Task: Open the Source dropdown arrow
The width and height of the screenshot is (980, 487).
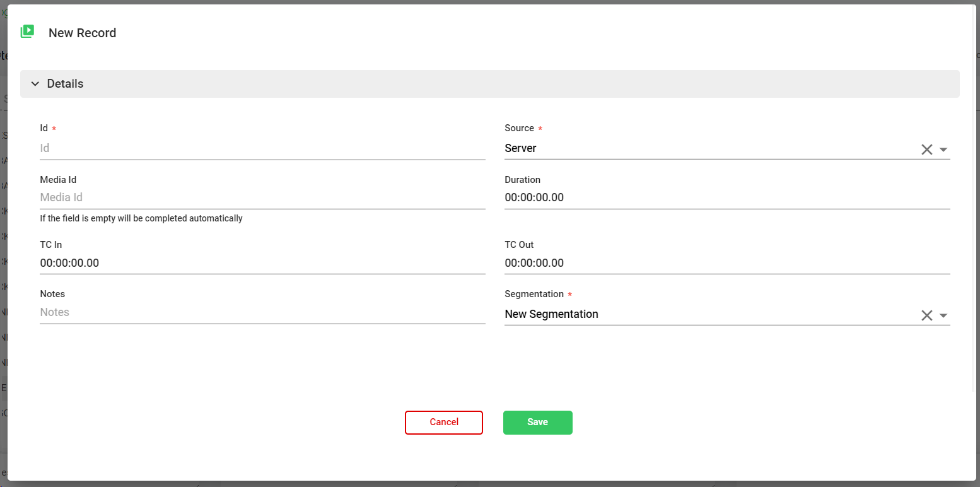Action: tap(943, 150)
